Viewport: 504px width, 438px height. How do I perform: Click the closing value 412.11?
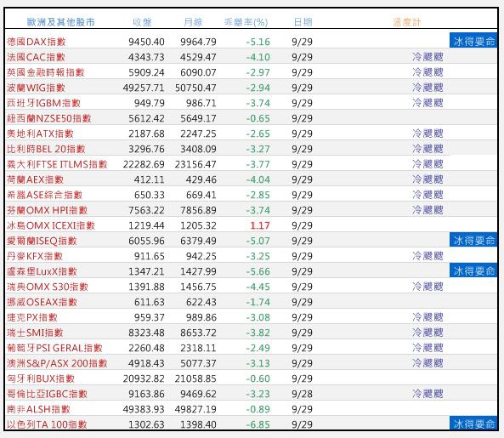pyautogui.click(x=149, y=179)
